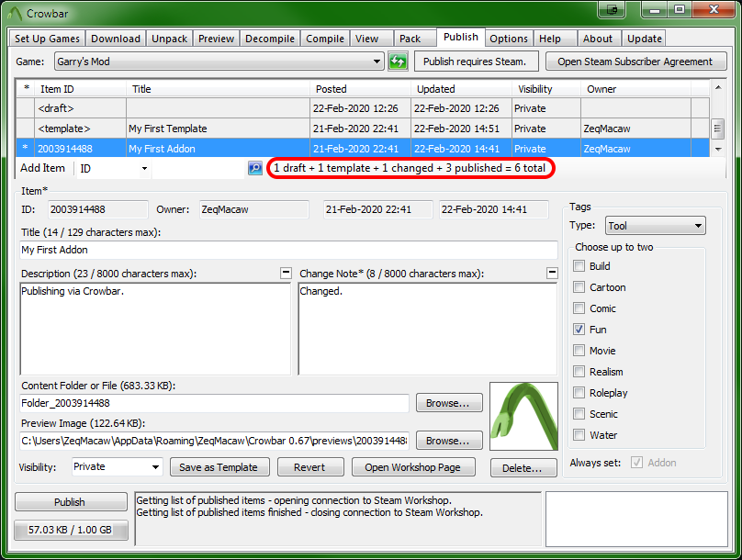Click into the Change Note text area
This screenshot has width=742, height=560.
(x=428, y=330)
